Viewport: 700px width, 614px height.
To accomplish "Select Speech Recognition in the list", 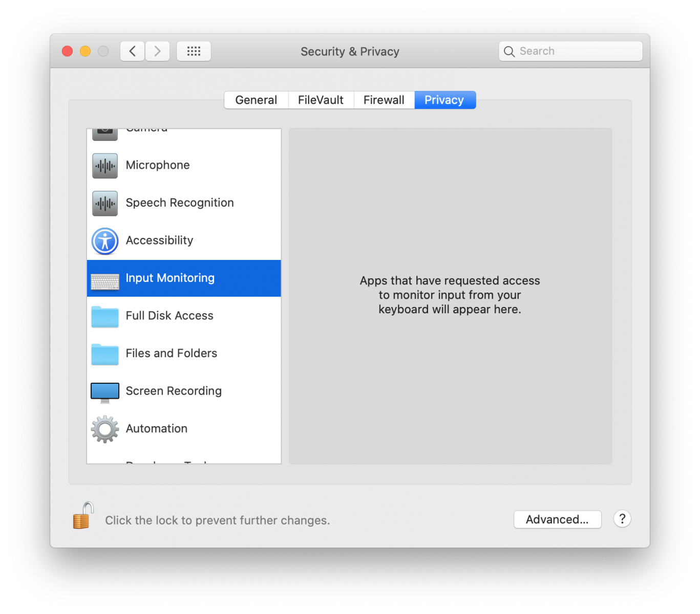I will point(184,203).
